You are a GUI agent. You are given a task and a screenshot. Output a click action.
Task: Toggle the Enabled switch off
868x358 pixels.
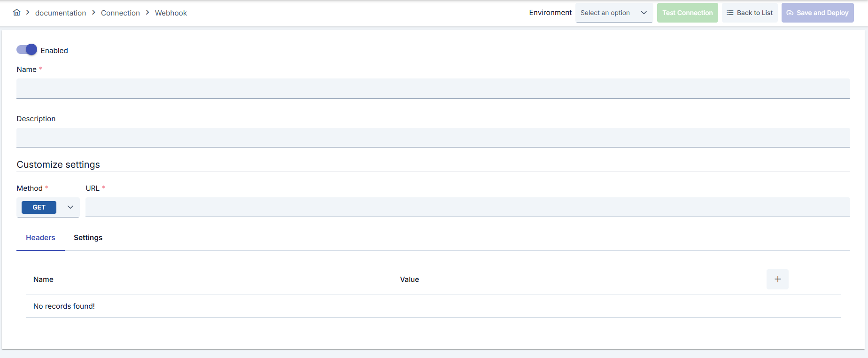coord(27,50)
